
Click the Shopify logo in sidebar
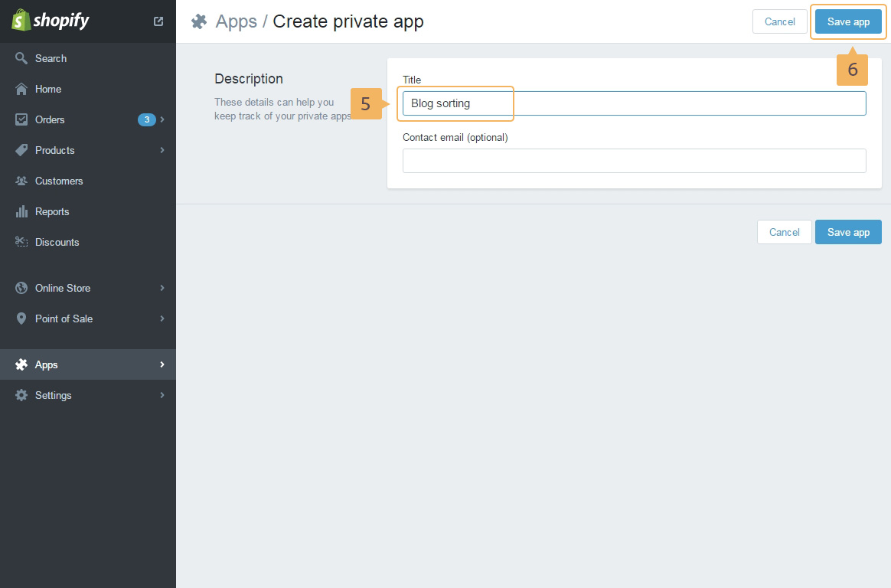tap(51, 21)
